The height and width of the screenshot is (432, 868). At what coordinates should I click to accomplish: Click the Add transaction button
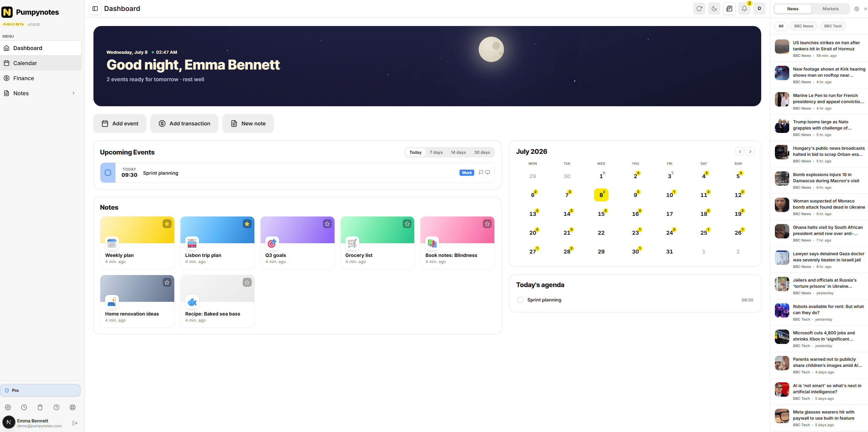click(184, 123)
